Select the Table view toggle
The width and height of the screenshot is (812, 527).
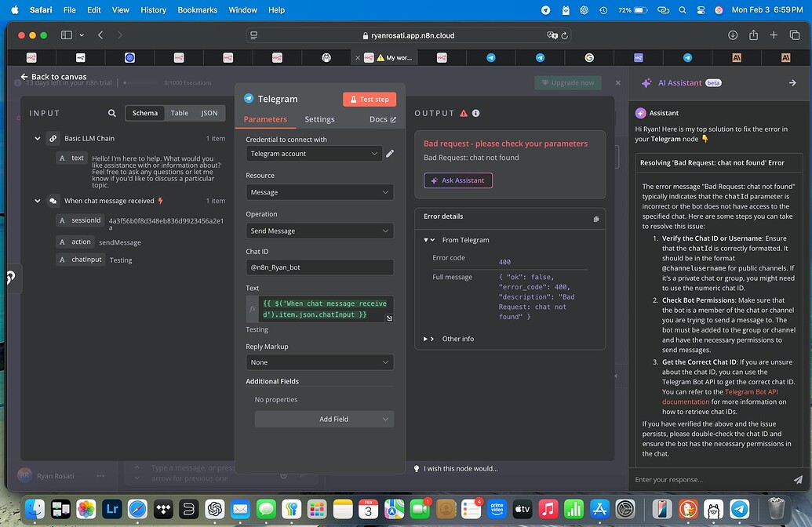pos(179,112)
